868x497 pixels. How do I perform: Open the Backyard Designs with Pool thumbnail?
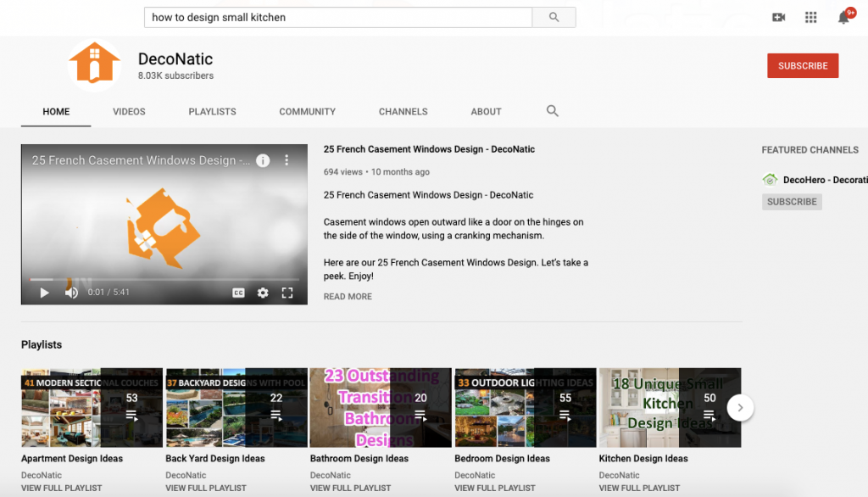(236, 408)
